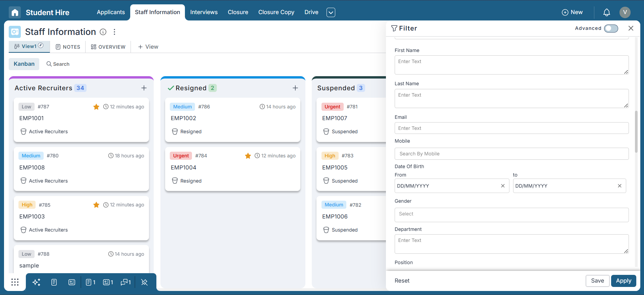Save the filter
Viewport: 644px width, 295px height.
(x=597, y=281)
